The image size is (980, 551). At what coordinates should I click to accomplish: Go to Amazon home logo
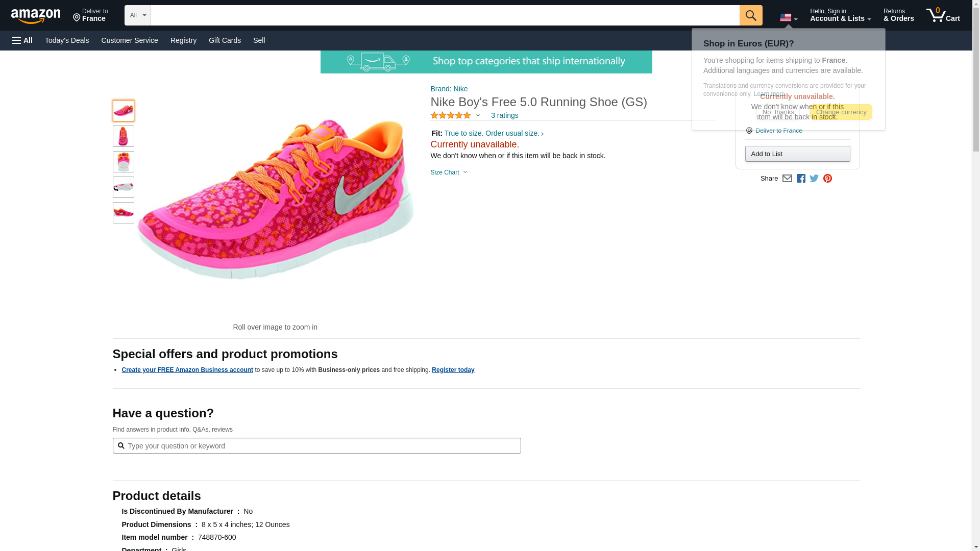tap(36, 16)
